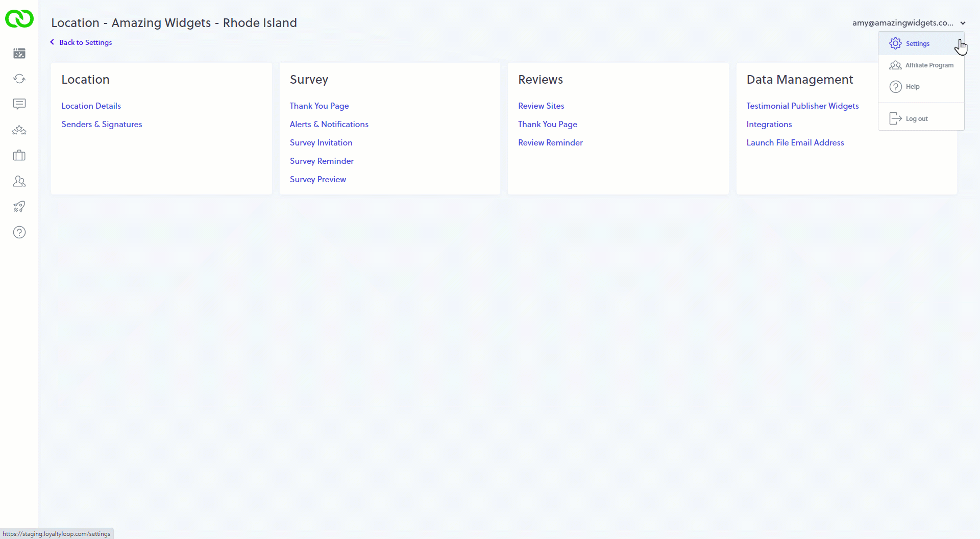Click the page title Location - Amazing Widgets

pyautogui.click(x=174, y=23)
